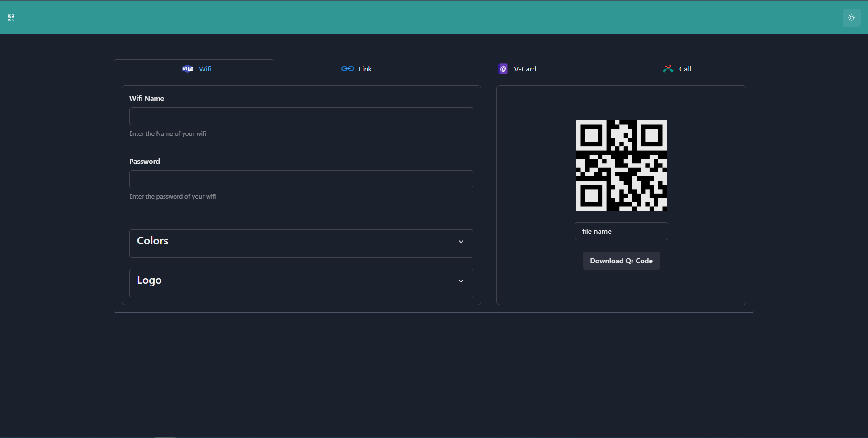Click the @ icon next to V-Card
The width and height of the screenshot is (868, 438).
click(x=503, y=69)
